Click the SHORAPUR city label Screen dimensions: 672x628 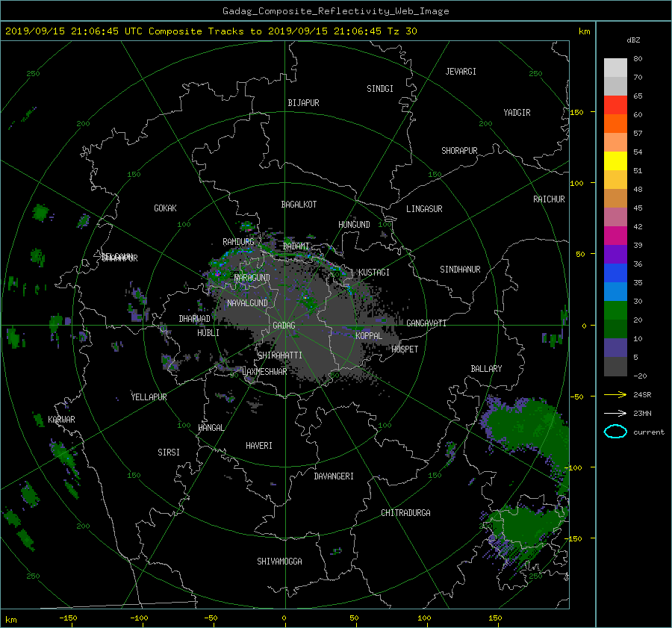pyautogui.click(x=459, y=151)
